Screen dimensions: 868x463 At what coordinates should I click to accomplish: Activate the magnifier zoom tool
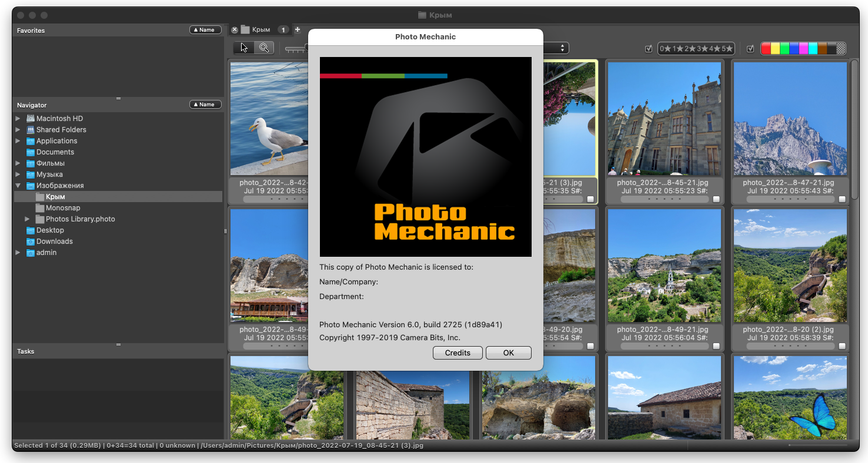[264, 48]
